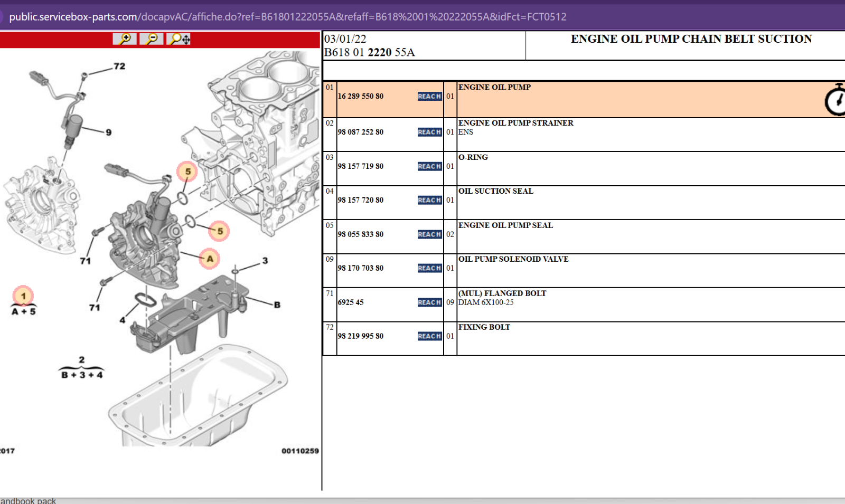Click row index 03 in parts table
Viewport: 845px width, 504px height.
pyautogui.click(x=330, y=157)
